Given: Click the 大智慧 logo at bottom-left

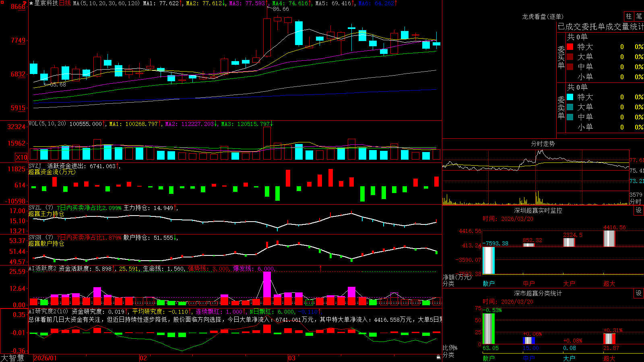Looking at the screenshot, I should [x=12, y=358].
